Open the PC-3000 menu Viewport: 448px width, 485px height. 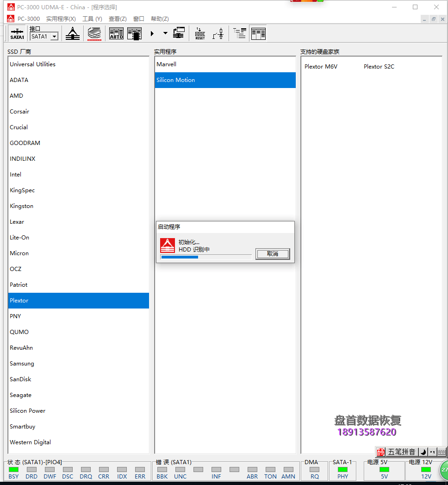(x=28, y=19)
